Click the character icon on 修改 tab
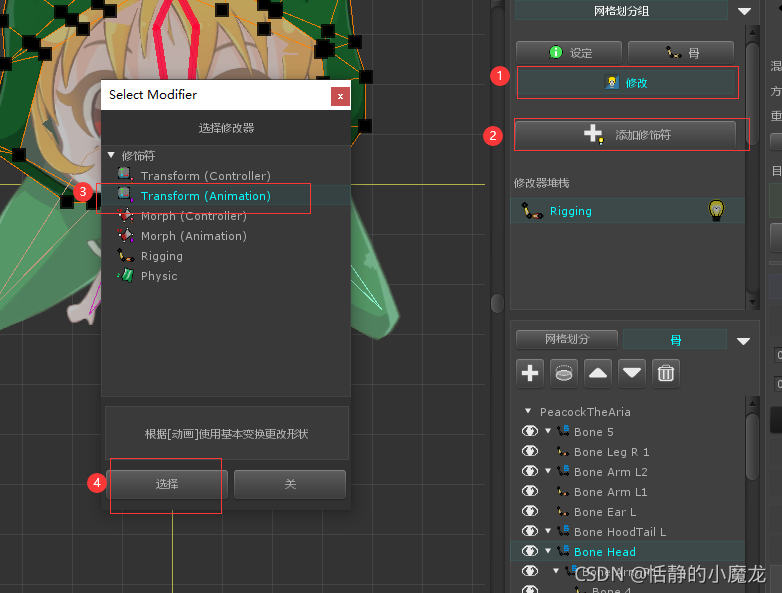782x593 pixels. coord(612,82)
